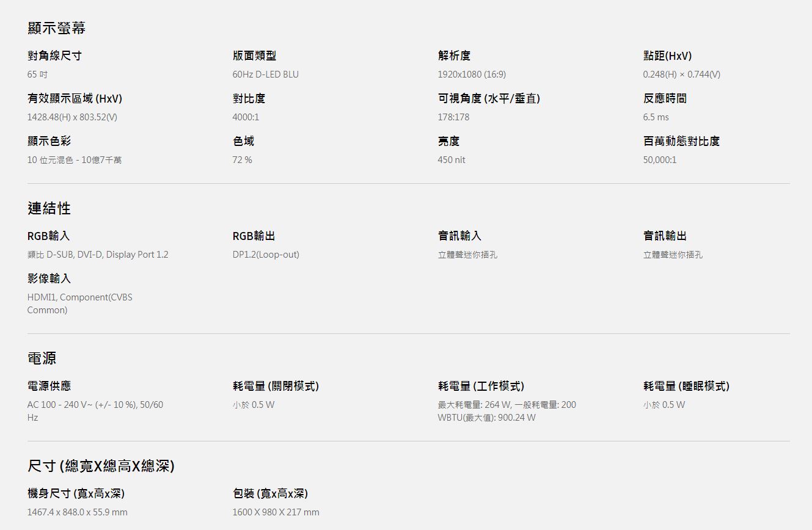812x530 pixels.
Task: Click the 72 % color gamut value
Action: coord(242,160)
